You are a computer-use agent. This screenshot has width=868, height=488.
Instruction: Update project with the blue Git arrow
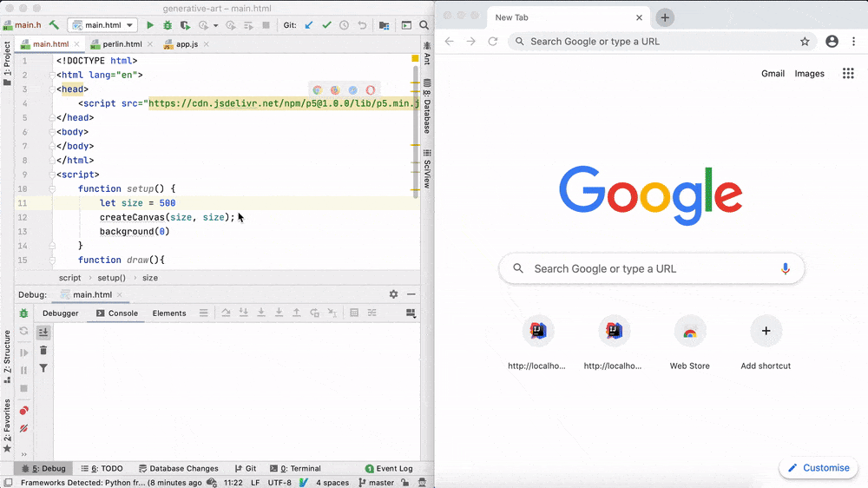[x=309, y=25]
